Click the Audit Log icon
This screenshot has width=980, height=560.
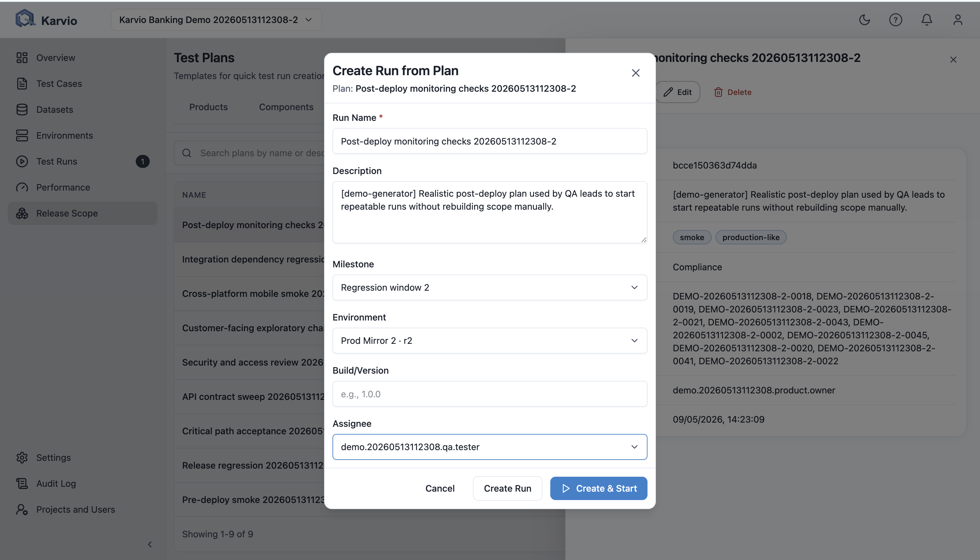coord(22,484)
